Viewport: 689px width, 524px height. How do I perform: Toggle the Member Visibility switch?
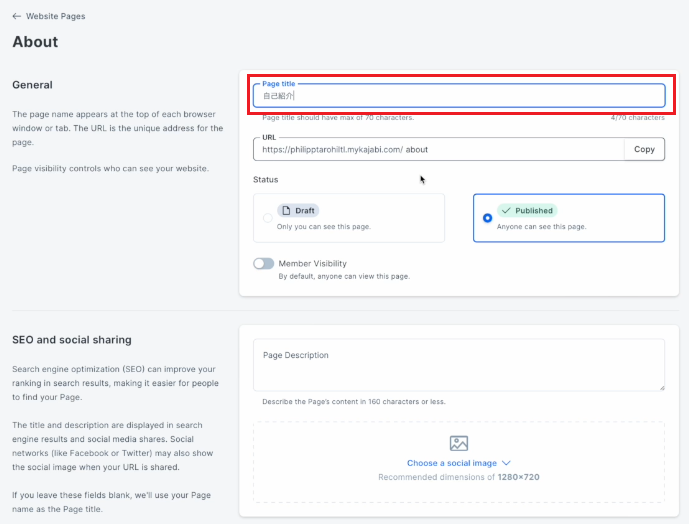pyautogui.click(x=264, y=263)
